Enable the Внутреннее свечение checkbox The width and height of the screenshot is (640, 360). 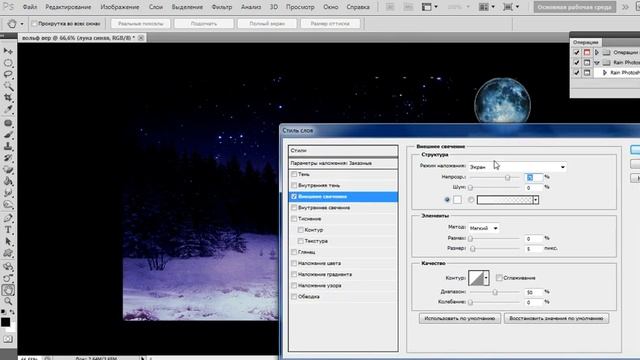click(294, 207)
